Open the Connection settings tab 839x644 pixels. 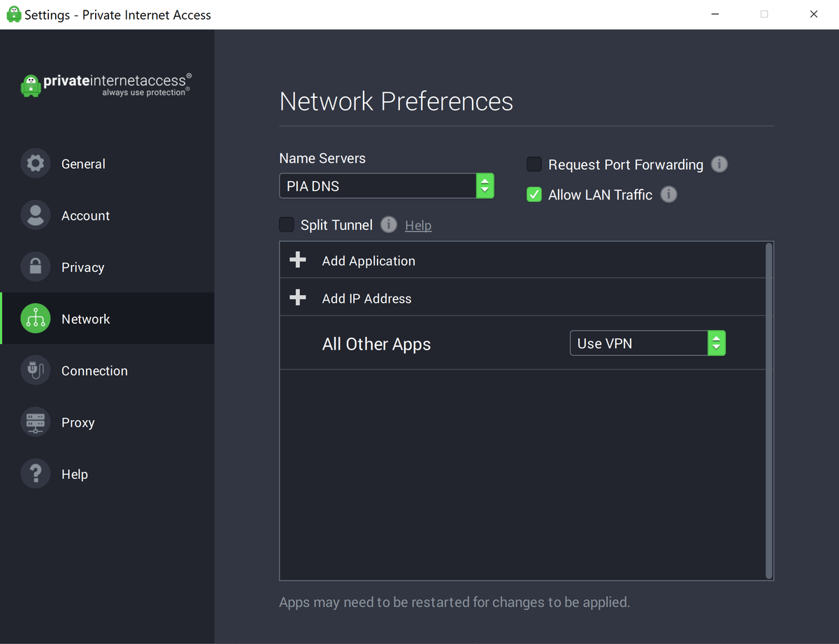click(x=107, y=371)
